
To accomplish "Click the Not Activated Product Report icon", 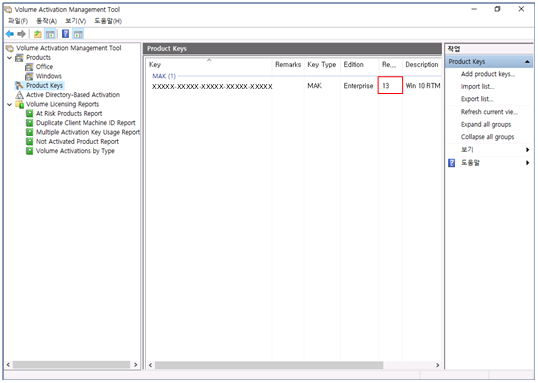I will coord(30,141).
